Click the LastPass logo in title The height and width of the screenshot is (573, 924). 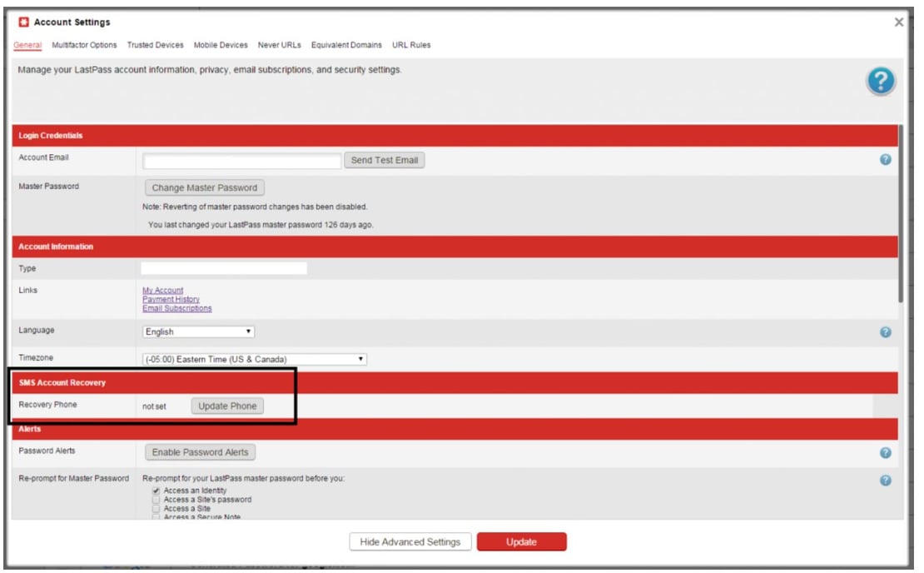pyautogui.click(x=23, y=22)
